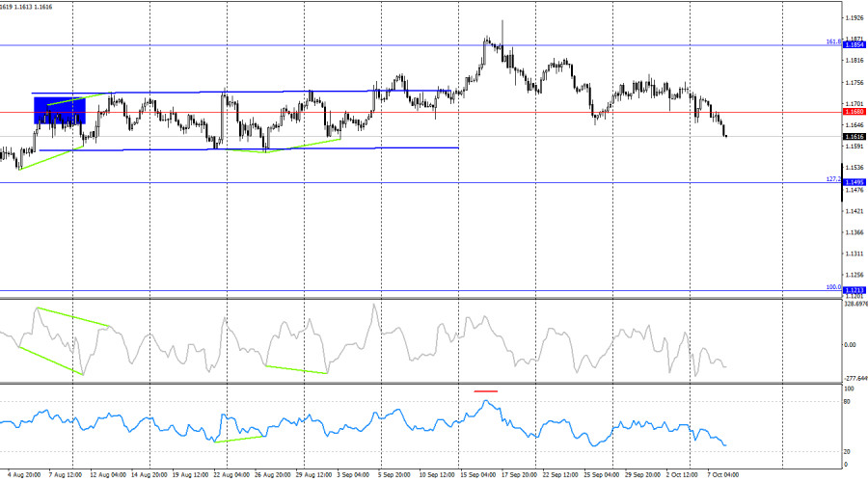Click the 80 level label on the bottom oscillator
The image size is (868, 482).
(x=848, y=401)
